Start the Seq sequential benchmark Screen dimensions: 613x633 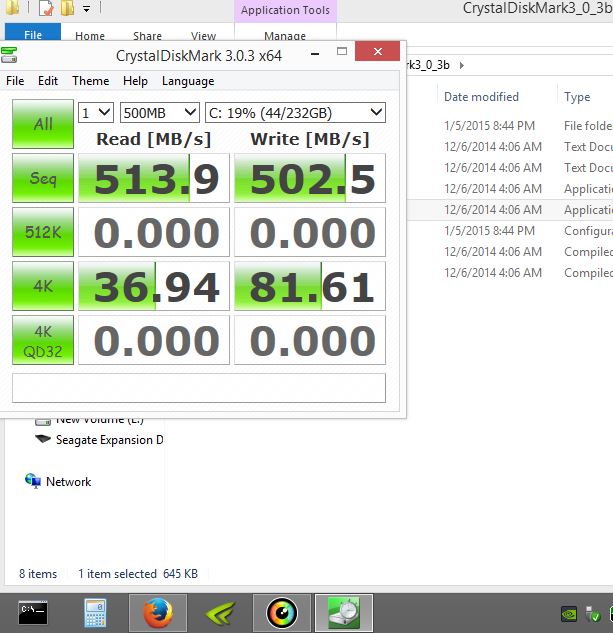(x=43, y=178)
